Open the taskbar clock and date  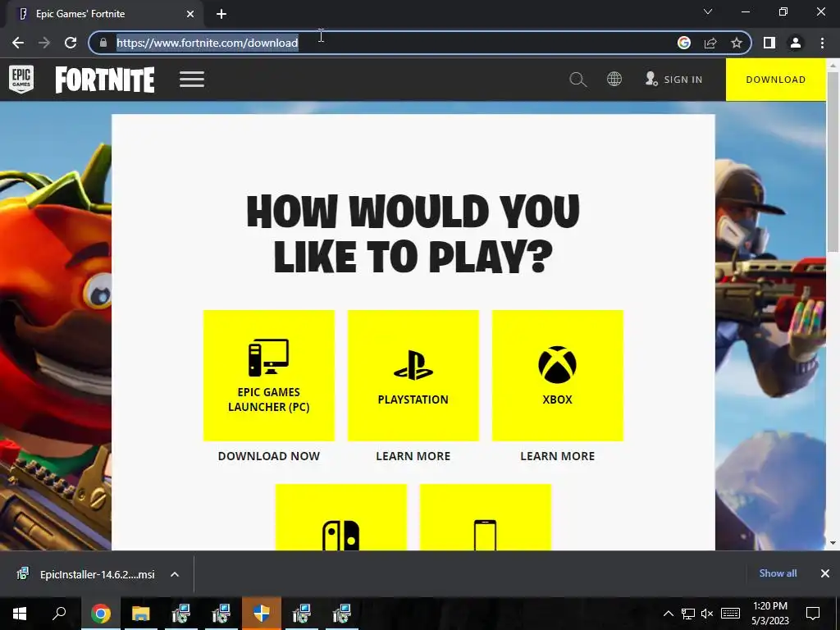[x=770, y=614]
